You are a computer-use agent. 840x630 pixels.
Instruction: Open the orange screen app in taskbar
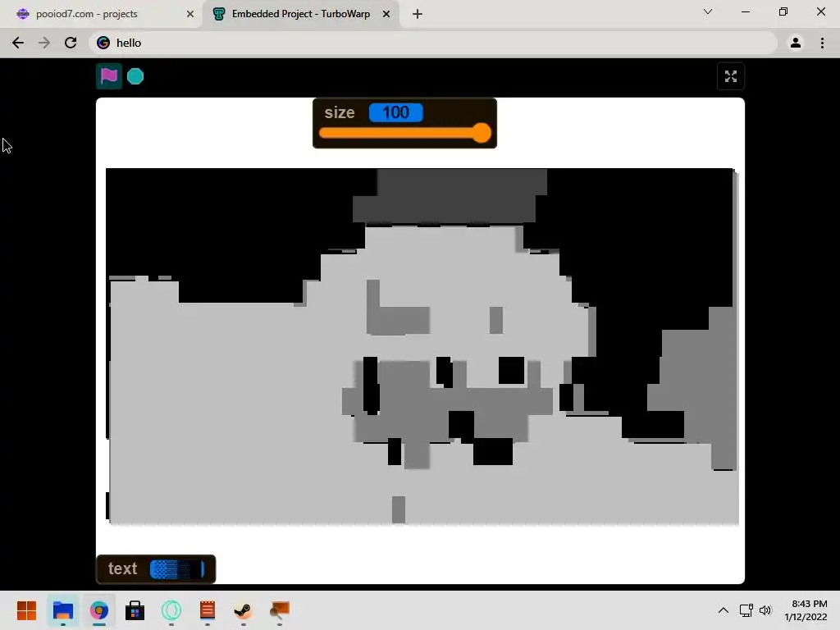(280, 610)
